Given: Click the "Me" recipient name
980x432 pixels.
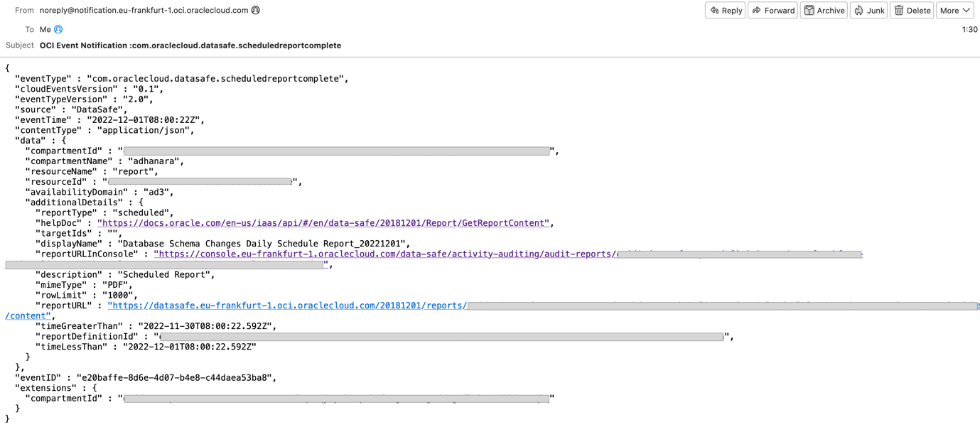Looking at the screenshot, I should [45, 30].
